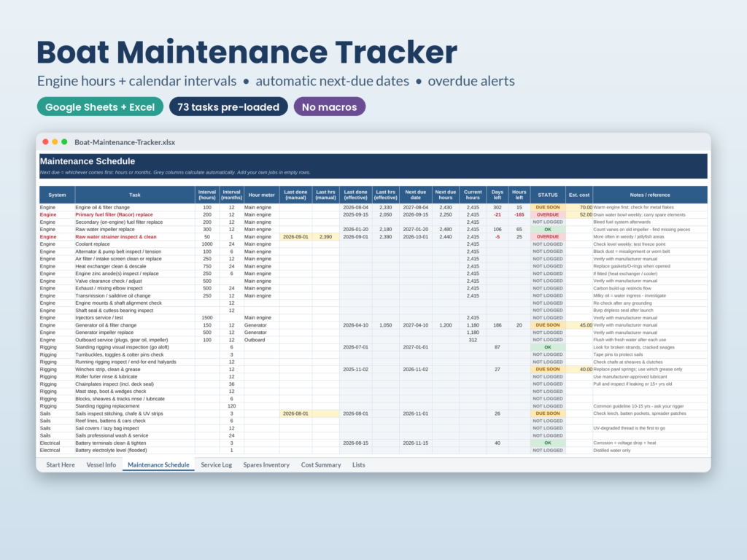Click the green maximize window dot

point(64,142)
